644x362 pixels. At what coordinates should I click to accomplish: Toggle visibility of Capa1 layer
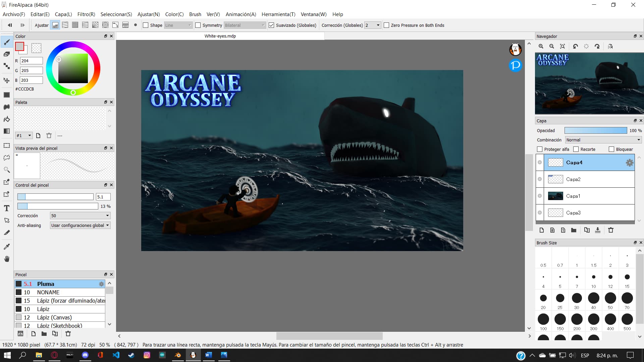point(540,196)
